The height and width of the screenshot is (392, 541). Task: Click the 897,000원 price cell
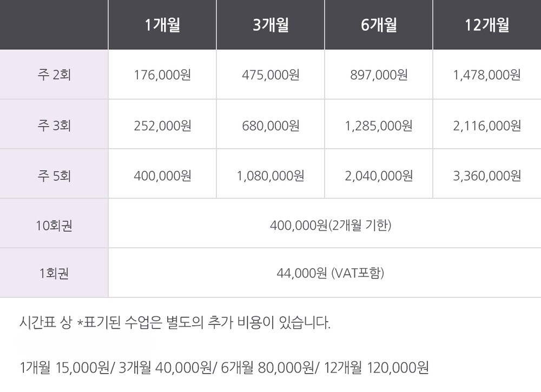point(379,75)
